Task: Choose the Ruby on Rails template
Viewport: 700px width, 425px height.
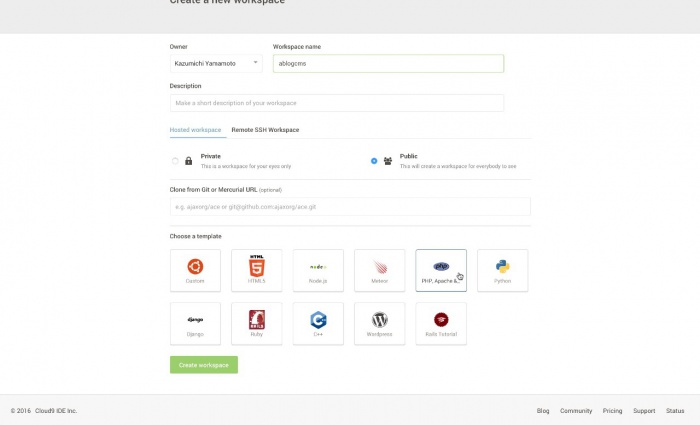Action: tap(256, 323)
